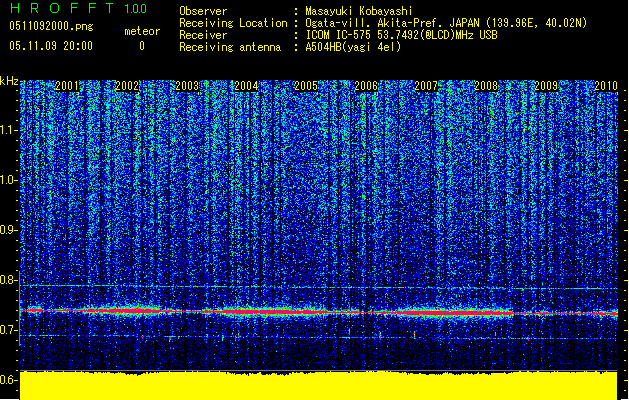Click the 1.0 kHz axis label
Image resolution: width=629 pixels, height=400 pixels.
tap(9, 180)
